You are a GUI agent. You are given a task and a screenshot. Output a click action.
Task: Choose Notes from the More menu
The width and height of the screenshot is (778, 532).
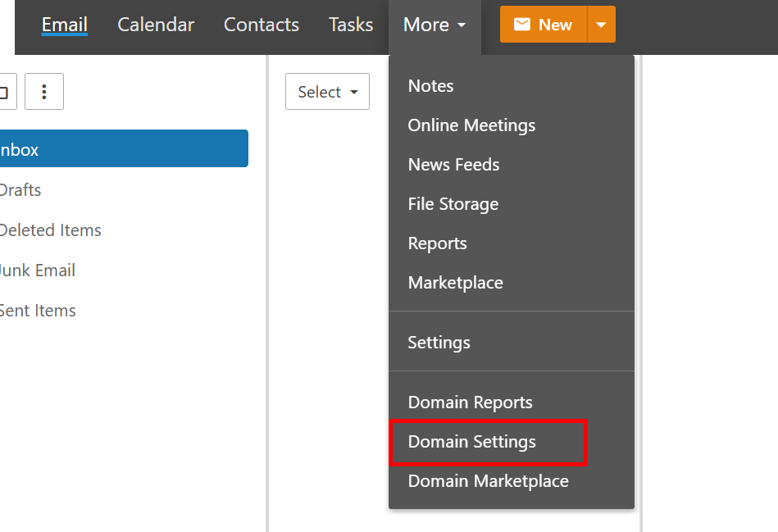430,86
